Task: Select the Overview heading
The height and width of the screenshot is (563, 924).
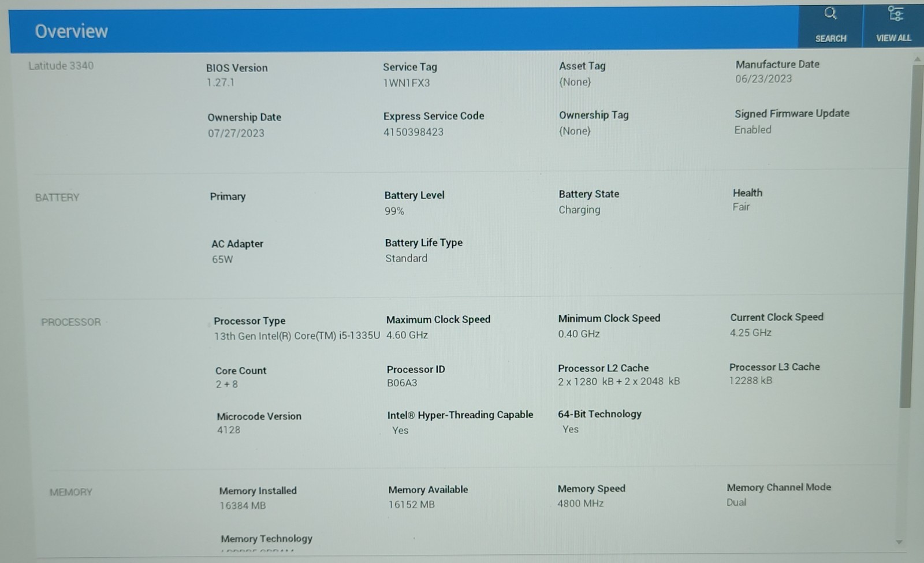Action: point(71,31)
